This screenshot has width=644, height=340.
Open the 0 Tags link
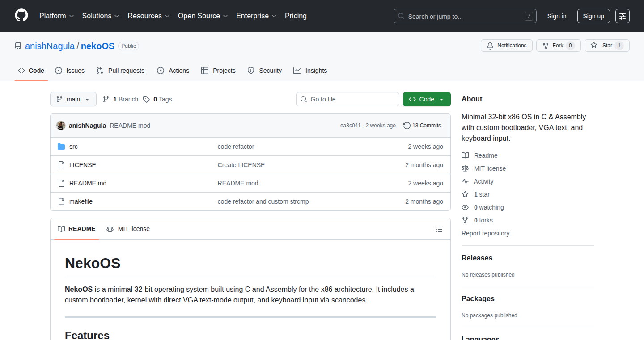[157, 99]
